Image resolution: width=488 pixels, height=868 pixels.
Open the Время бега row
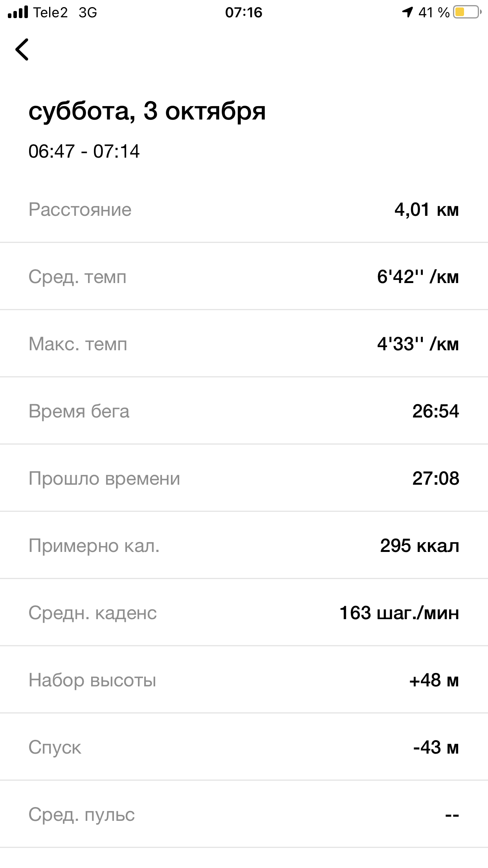[x=244, y=411]
